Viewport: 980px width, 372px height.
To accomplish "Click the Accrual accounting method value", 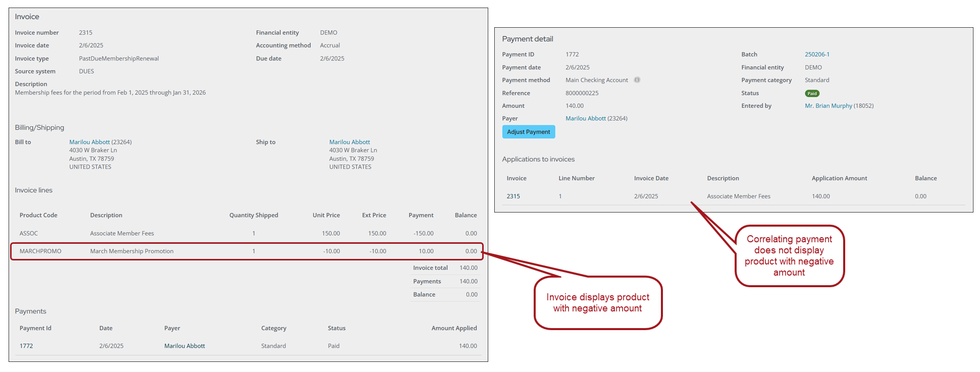I will [x=330, y=45].
